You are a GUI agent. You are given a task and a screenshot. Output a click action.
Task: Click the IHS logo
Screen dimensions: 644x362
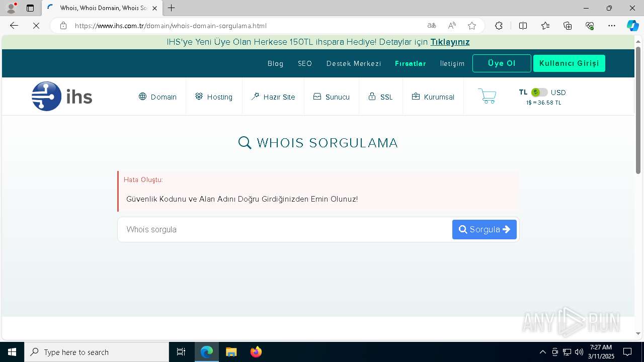tap(62, 96)
